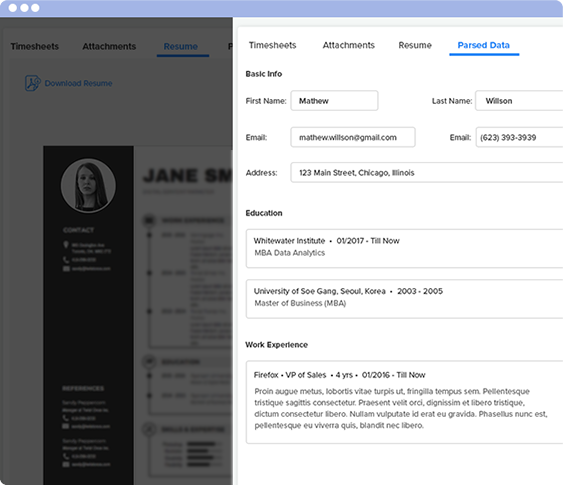Click phone icon under CONTACT
The width and height of the screenshot is (563, 485).
coord(66,259)
